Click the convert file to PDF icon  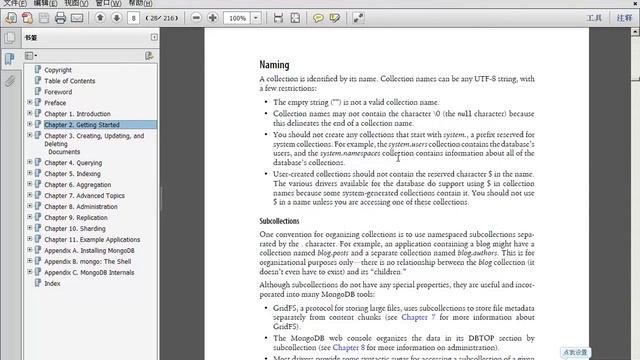[27, 18]
